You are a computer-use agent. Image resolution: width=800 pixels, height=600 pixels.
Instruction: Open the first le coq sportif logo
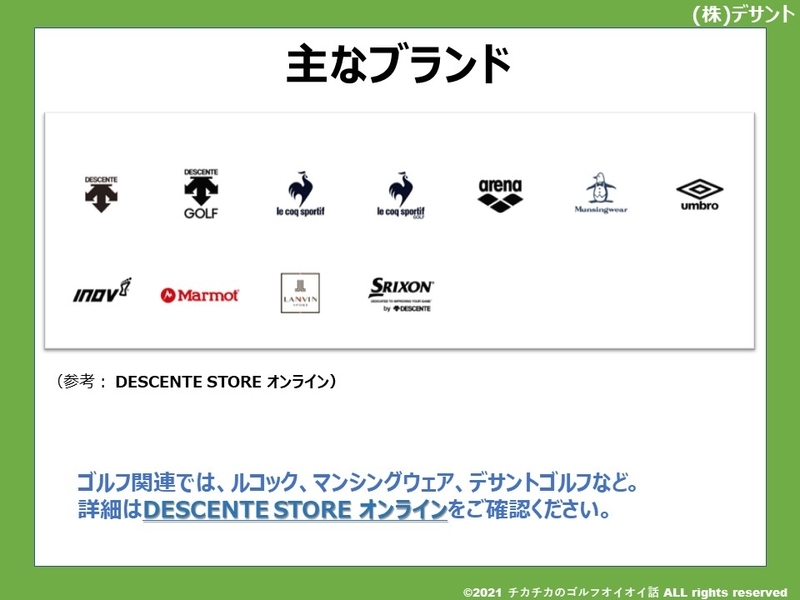301,194
